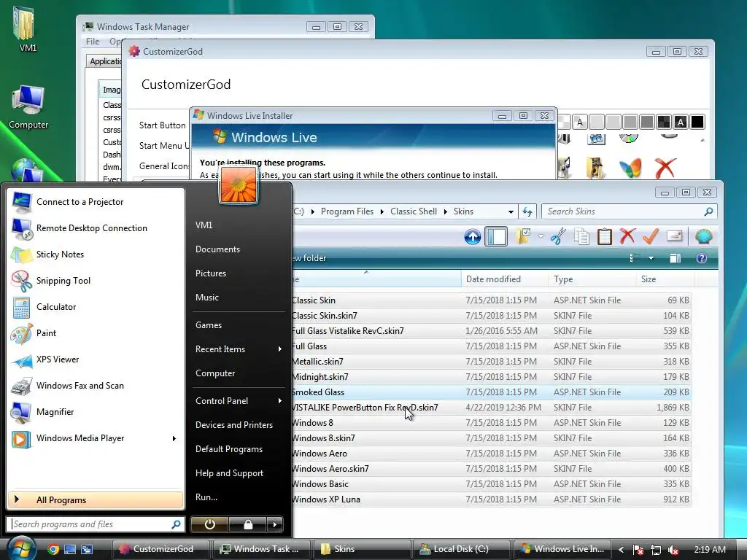Launch Remote Desktop Connection from Start menu
Viewport: 747px width, 560px height.
tap(96, 228)
